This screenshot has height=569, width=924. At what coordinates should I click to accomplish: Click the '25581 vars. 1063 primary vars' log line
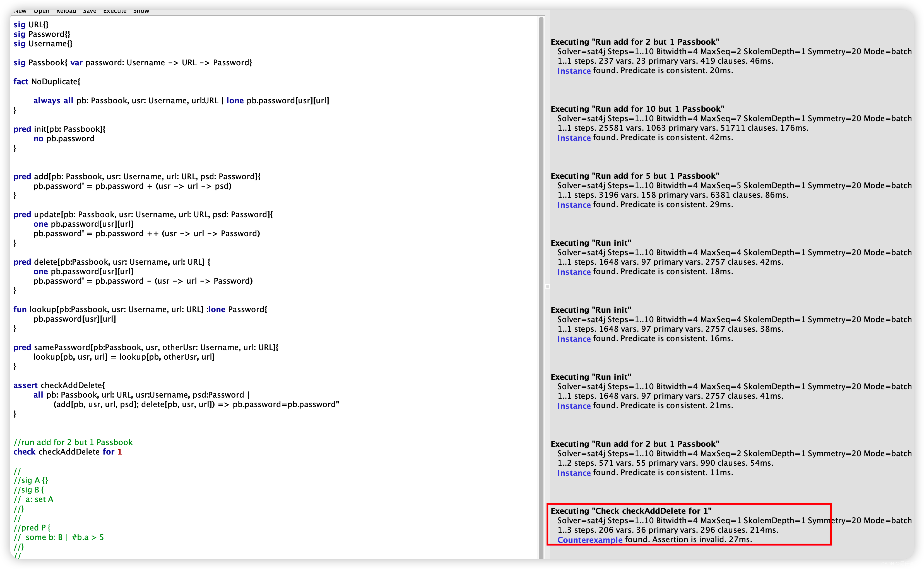tap(683, 128)
